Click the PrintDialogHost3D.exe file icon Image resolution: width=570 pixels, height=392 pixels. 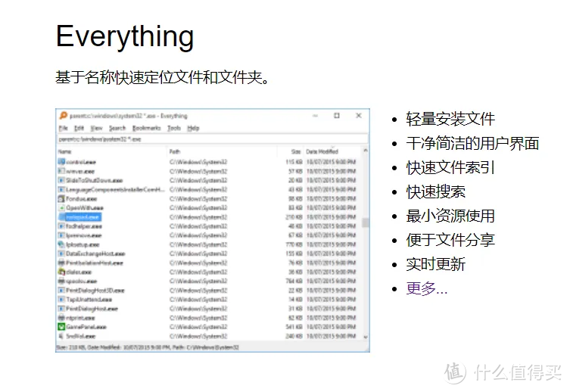[x=61, y=291]
